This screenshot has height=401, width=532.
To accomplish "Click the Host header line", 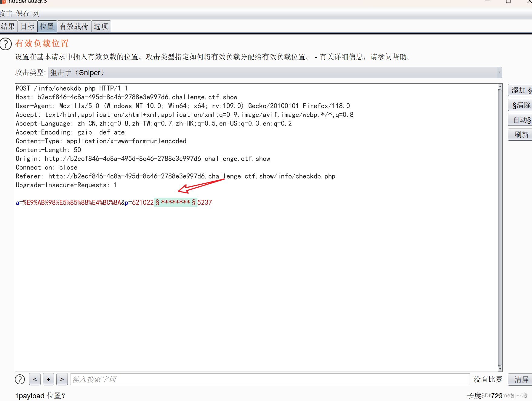I will click(x=127, y=97).
